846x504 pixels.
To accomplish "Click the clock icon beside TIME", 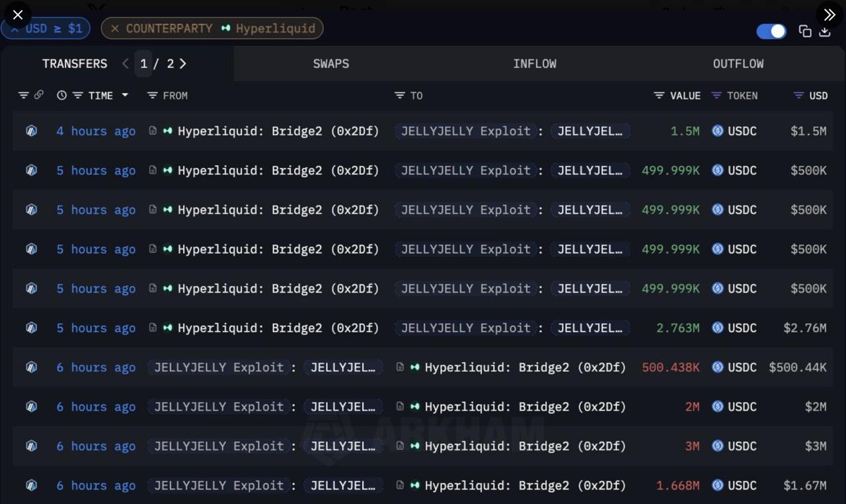I will click(x=61, y=95).
